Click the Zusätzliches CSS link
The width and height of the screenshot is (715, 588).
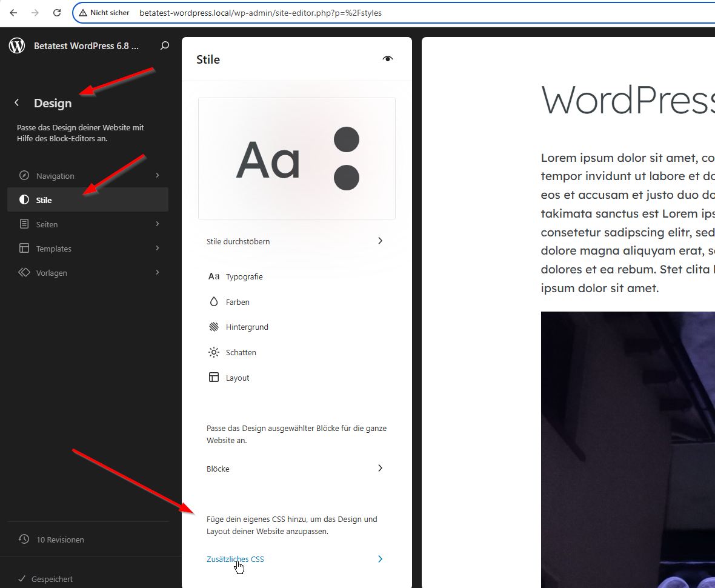click(235, 559)
